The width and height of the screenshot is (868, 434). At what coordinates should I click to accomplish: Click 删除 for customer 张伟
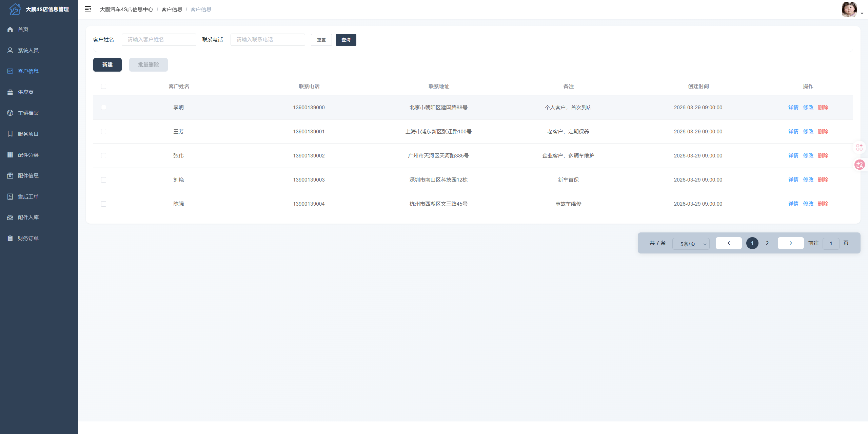[823, 156]
